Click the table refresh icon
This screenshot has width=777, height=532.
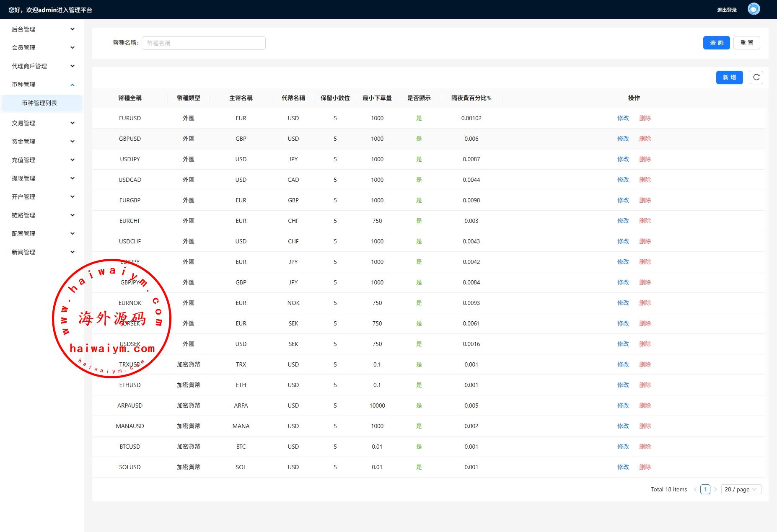point(756,77)
